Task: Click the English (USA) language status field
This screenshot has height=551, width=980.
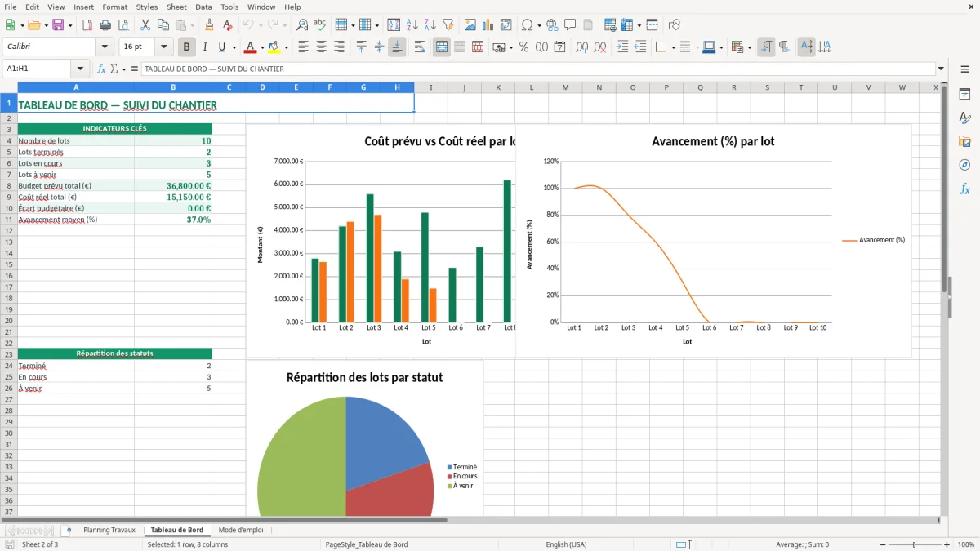Action: coord(566,544)
